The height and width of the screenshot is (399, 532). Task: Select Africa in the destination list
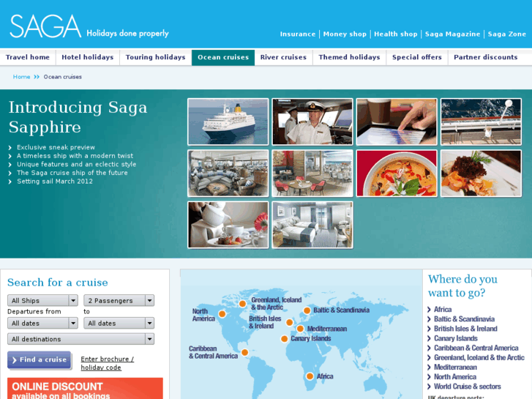pyautogui.click(x=443, y=310)
